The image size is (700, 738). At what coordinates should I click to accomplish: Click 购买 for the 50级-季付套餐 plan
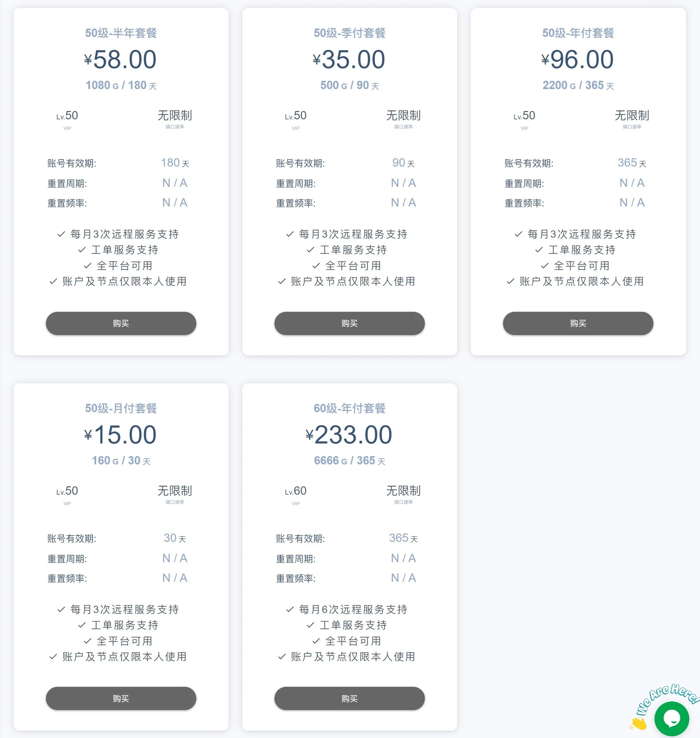[x=349, y=323]
